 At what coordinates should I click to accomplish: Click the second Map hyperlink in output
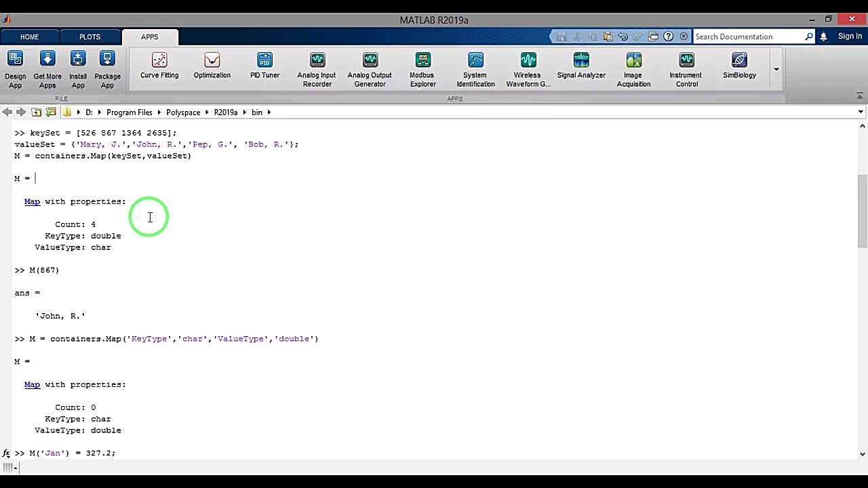[x=32, y=384]
